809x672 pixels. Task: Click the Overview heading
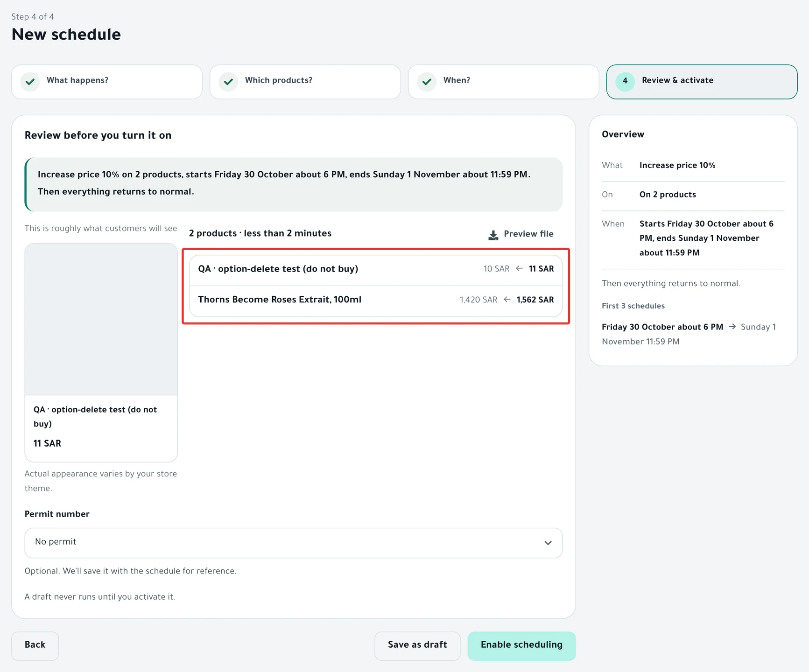click(x=623, y=134)
